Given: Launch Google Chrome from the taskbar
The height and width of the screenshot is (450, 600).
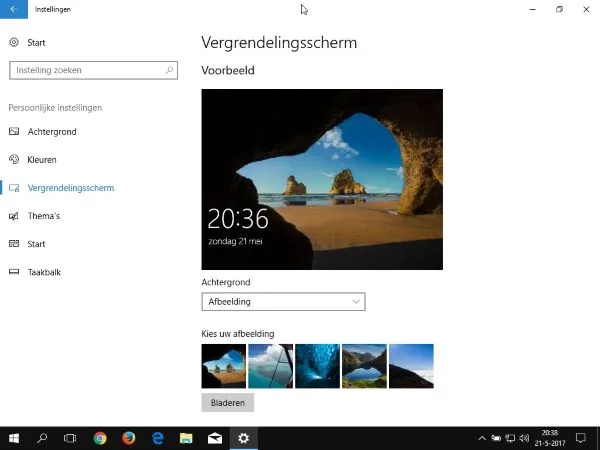Looking at the screenshot, I should point(100,438).
